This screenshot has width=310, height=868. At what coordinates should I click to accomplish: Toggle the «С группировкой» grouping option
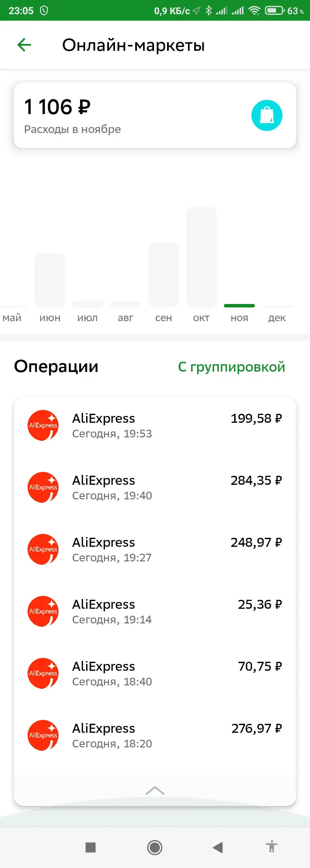232,367
